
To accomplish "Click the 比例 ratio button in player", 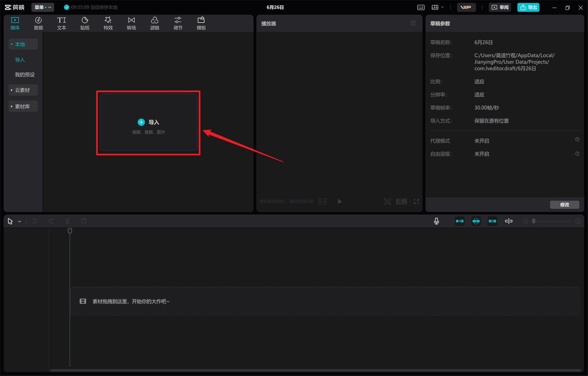I will point(401,201).
